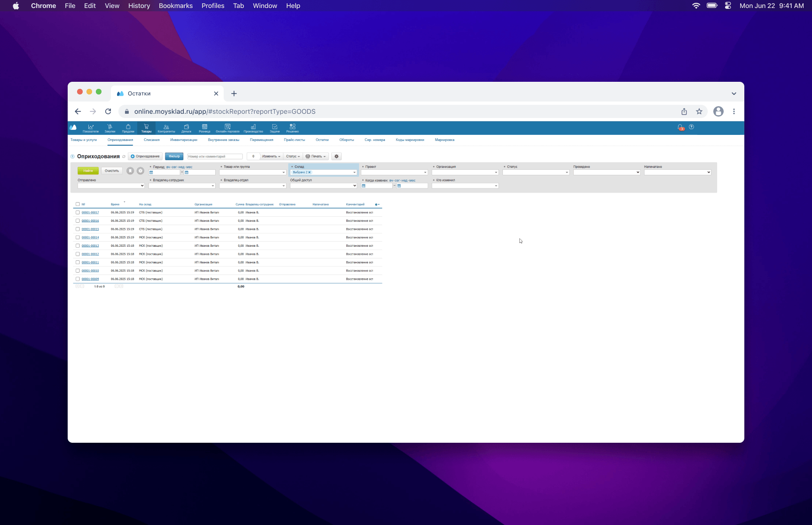Expand the Склад filter dropdown
The width and height of the screenshot is (812, 525).
tap(354, 172)
